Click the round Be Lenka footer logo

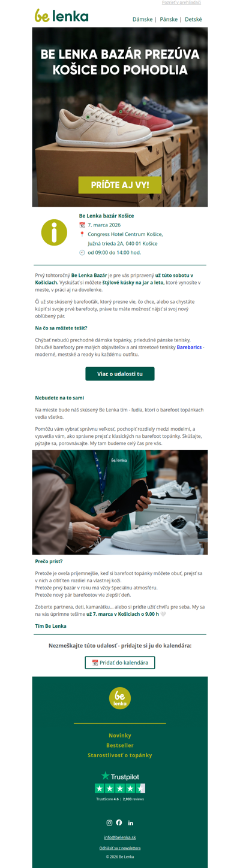pos(120,698)
